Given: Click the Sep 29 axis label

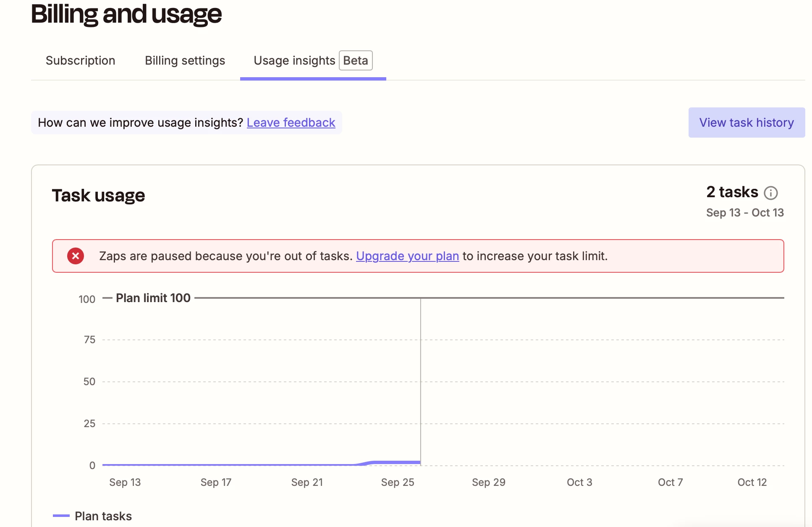Looking at the screenshot, I should click(x=489, y=483).
